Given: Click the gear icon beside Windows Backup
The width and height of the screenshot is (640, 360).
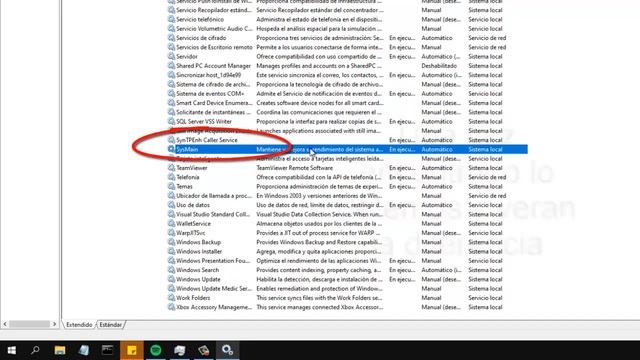Looking at the screenshot, I should click(171, 242).
